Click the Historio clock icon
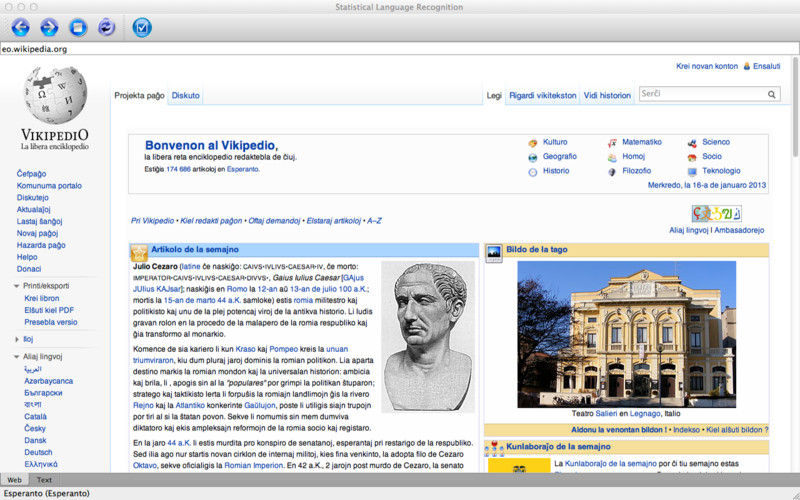Image resolution: width=800 pixels, height=500 pixels. pyautogui.click(x=533, y=172)
